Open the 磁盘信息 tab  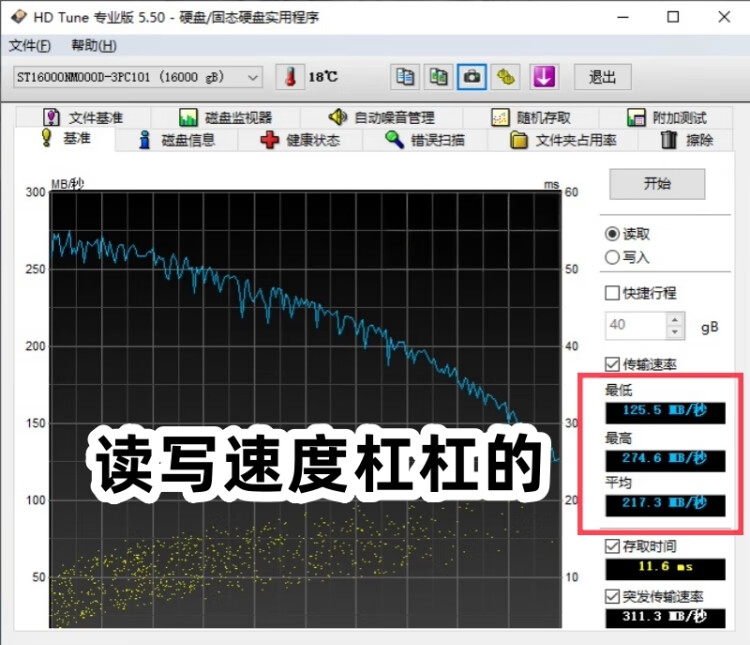176,140
